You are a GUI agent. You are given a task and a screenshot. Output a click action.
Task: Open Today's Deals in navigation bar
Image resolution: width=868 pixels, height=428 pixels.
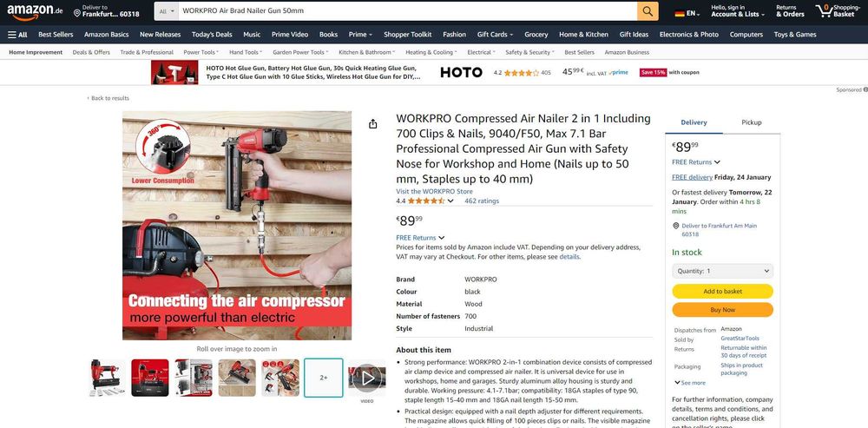tap(212, 35)
